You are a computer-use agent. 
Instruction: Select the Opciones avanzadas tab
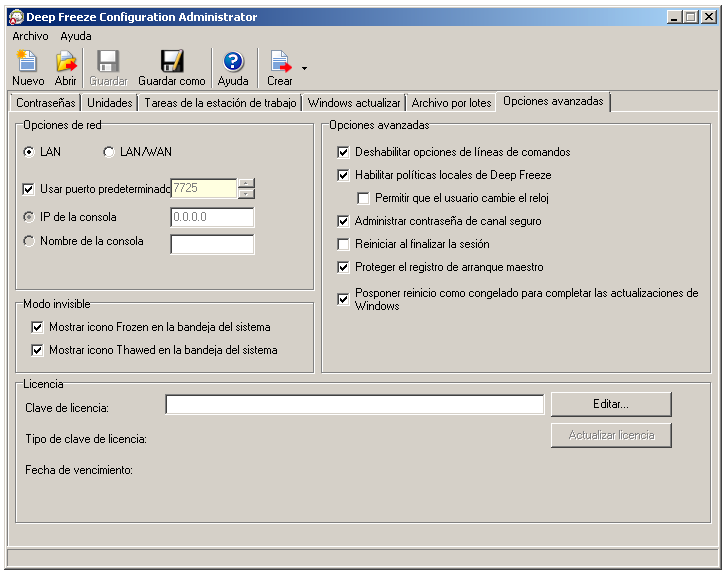pyautogui.click(x=553, y=101)
